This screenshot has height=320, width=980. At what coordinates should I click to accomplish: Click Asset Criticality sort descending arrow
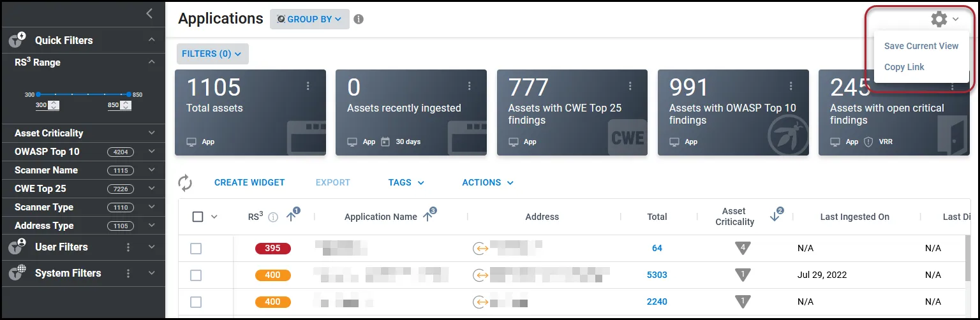(x=775, y=217)
